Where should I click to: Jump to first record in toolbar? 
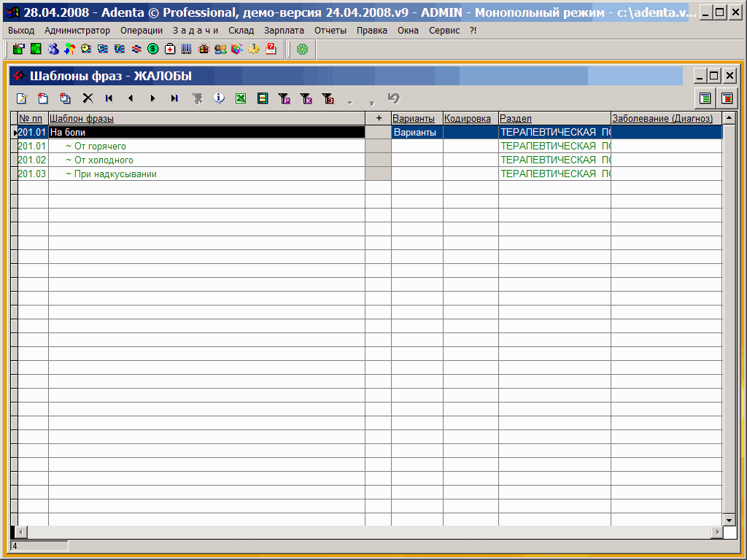109,98
